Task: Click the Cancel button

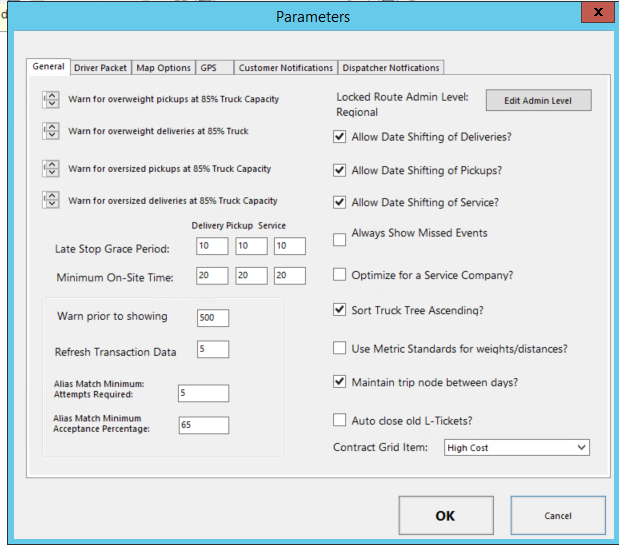Action: (557, 516)
